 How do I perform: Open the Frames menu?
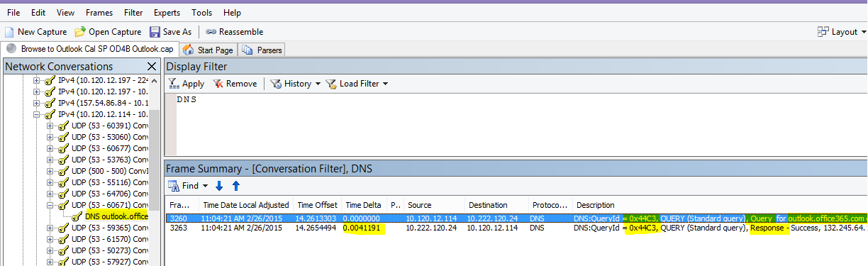(x=99, y=13)
